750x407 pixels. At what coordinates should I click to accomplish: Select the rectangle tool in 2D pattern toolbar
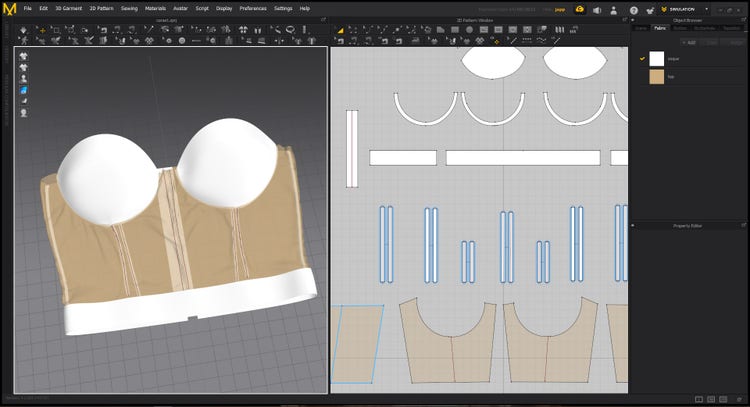pos(454,29)
